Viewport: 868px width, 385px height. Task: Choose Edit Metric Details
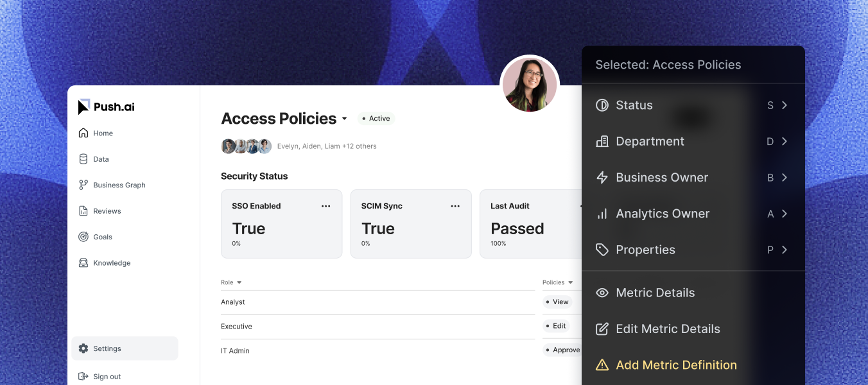tap(693, 329)
